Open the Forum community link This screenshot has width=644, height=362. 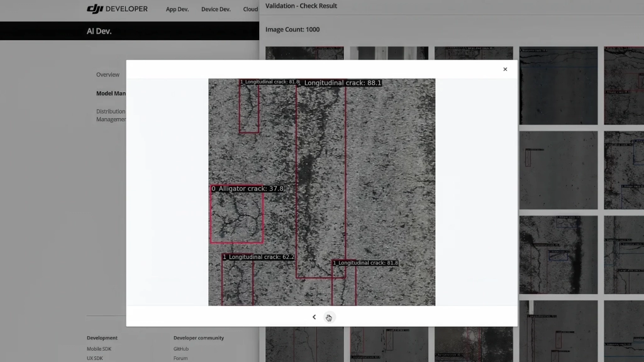tap(180, 358)
